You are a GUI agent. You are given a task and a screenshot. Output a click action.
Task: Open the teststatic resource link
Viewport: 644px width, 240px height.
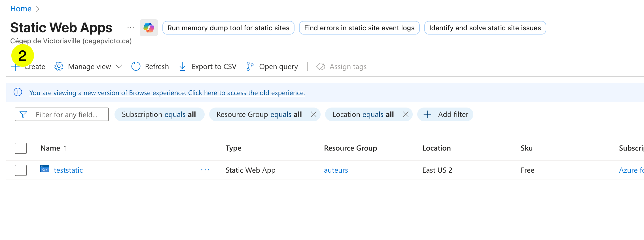pyautogui.click(x=68, y=170)
